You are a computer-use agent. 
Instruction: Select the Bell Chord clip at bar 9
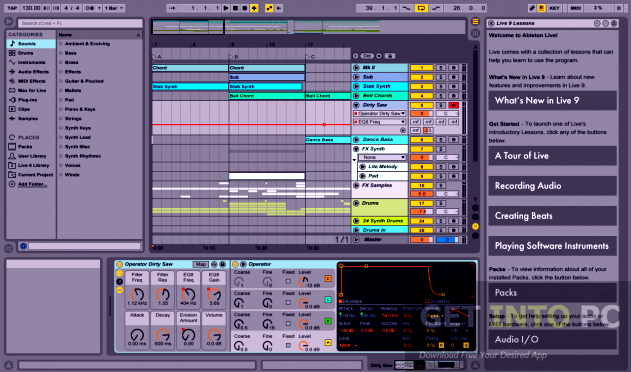[267, 96]
